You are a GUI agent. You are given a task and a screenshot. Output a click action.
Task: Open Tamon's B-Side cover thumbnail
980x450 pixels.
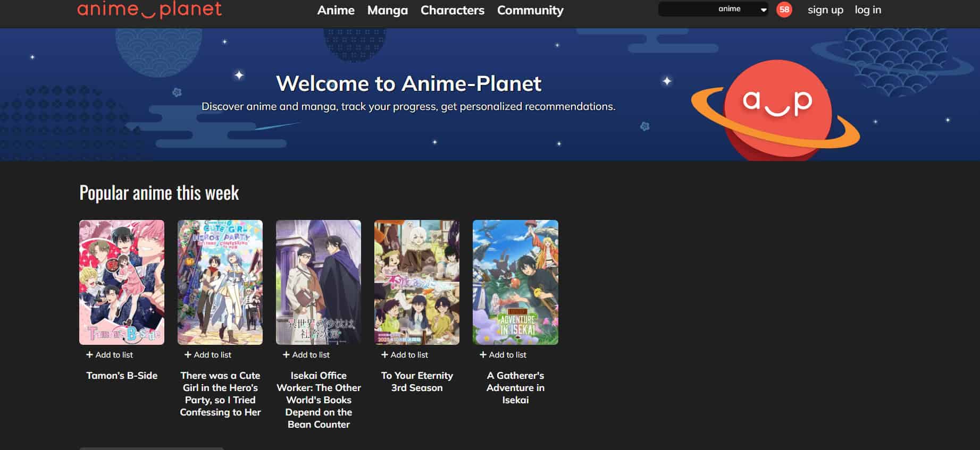(x=122, y=282)
